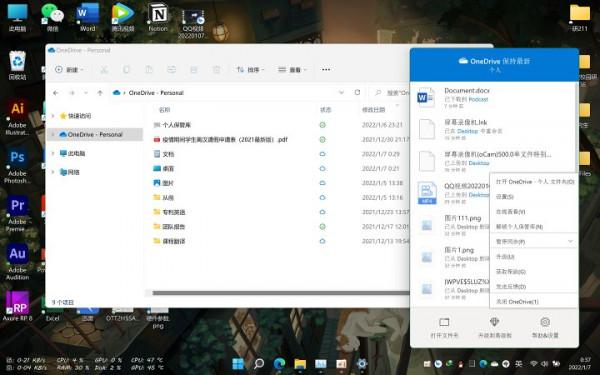Choose 获取帮助(G) in the OneDrive menu
Screen dimensions: 600x375
(534, 272)
